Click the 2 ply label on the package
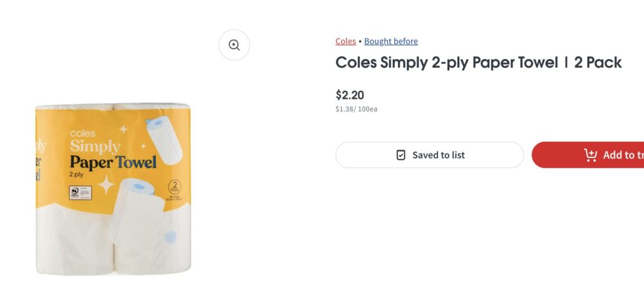 [78, 175]
